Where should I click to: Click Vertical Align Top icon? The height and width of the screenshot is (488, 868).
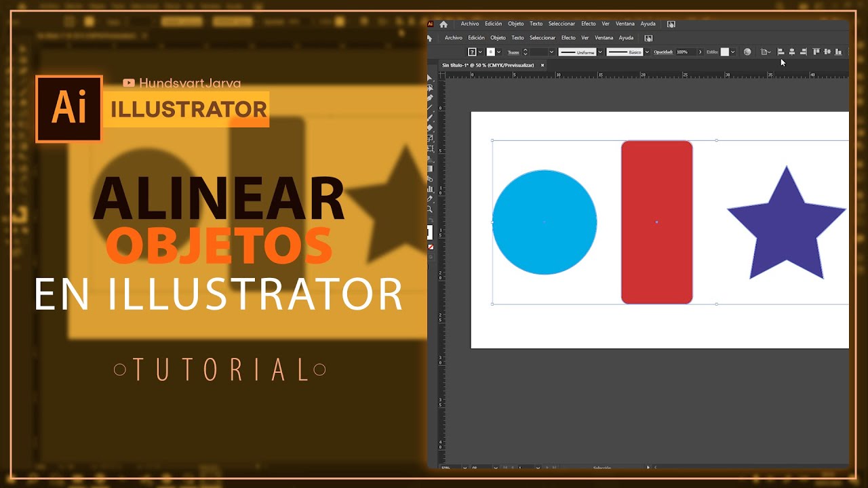[x=816, y=52]
